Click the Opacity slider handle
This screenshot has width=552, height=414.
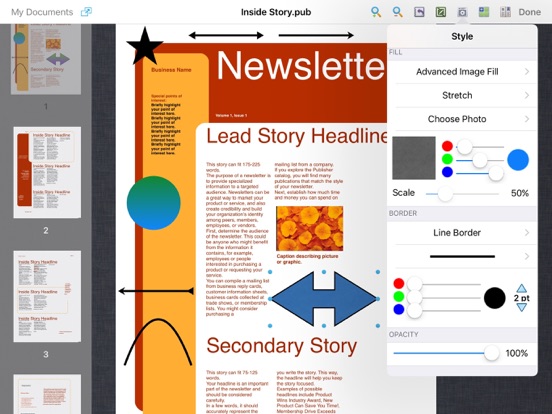[491, 353]
